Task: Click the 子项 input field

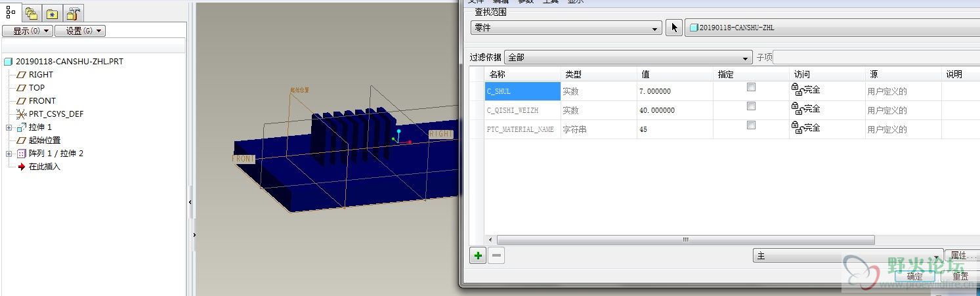Action: pos(876,57)
